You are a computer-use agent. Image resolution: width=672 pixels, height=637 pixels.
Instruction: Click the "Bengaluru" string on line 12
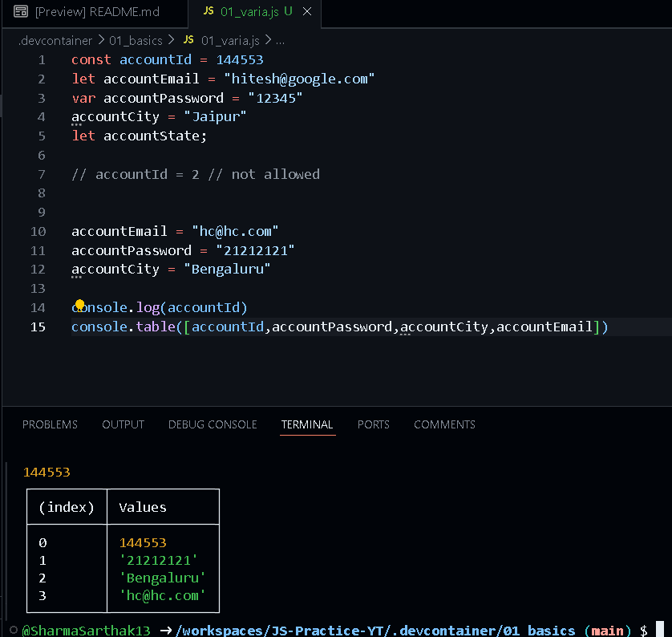tap(227, 270)
